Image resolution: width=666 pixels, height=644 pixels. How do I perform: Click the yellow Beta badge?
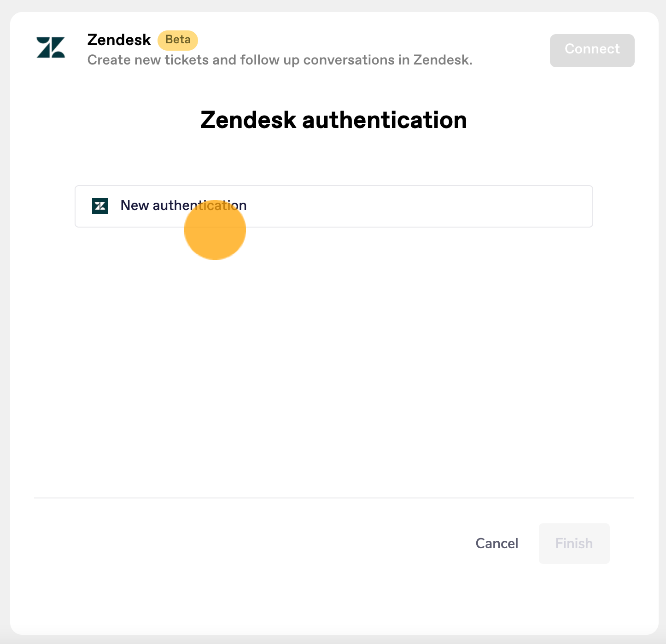coord(178,40)
